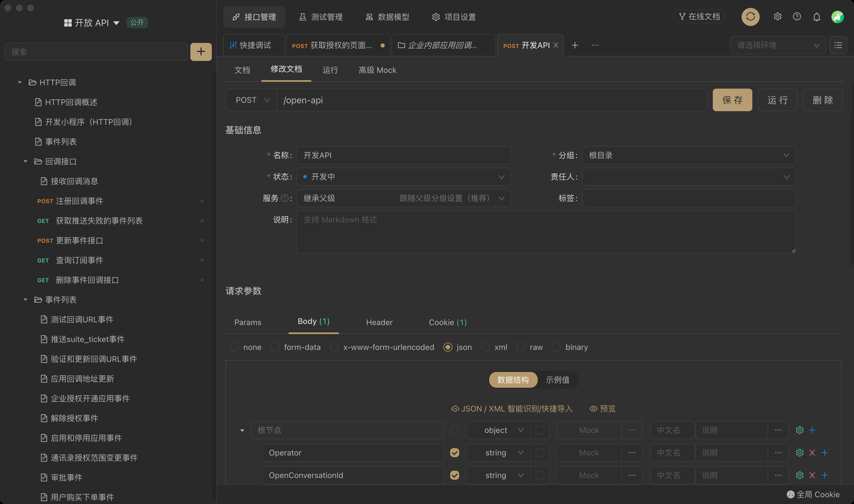854x504 pixels.
Task: Open the notifications bell icon
Action: click(816, 17)
